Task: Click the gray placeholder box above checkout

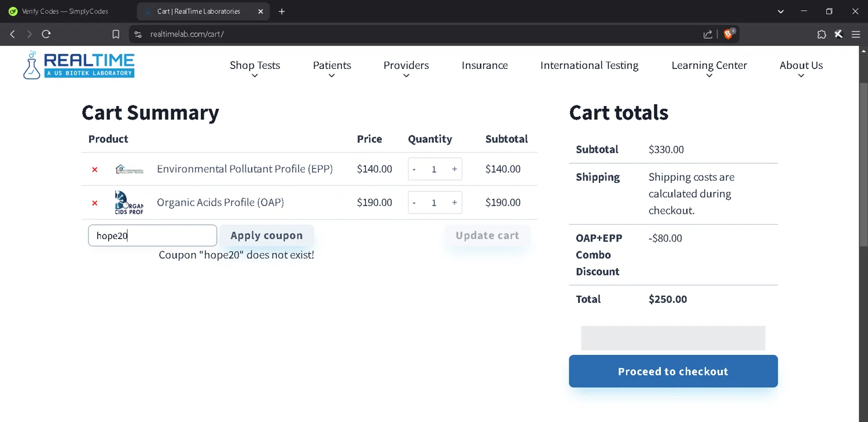Action: pyautogui.click(x=673, y=338)
